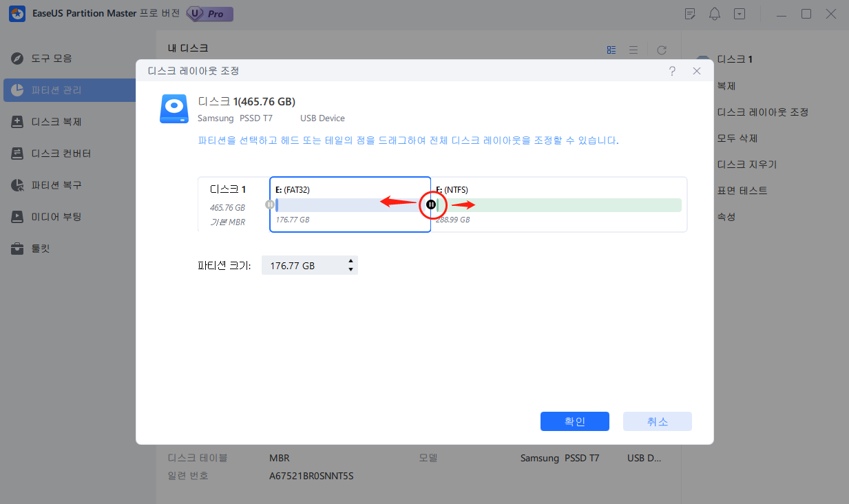
Task: Refresh the disk list
Action: 662,50
